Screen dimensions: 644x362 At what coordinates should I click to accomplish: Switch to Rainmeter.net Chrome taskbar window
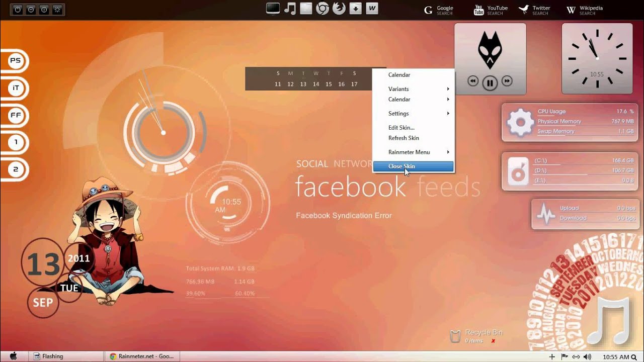tap(142, 356)
